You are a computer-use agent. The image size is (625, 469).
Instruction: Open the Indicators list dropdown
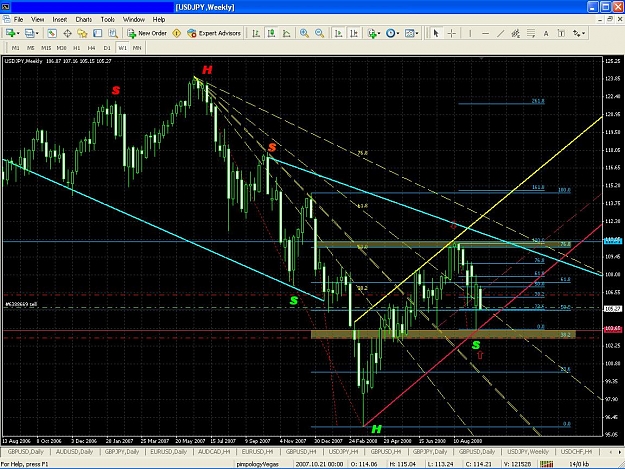click(x=374, y=33)
